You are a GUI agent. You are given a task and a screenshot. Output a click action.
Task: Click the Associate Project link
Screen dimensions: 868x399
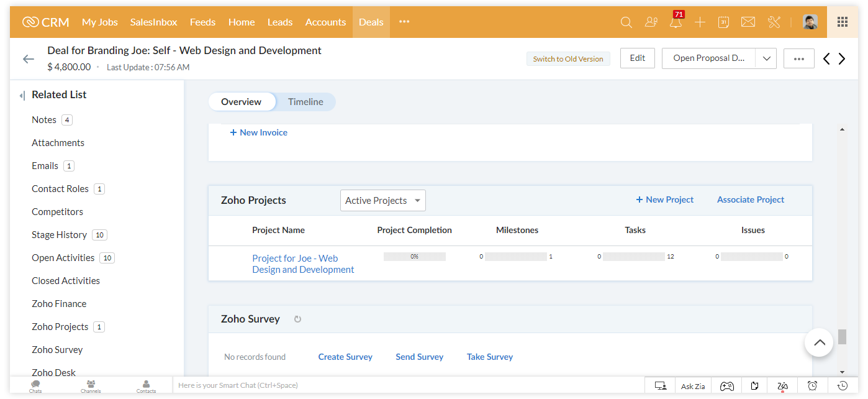pos(751,199)
